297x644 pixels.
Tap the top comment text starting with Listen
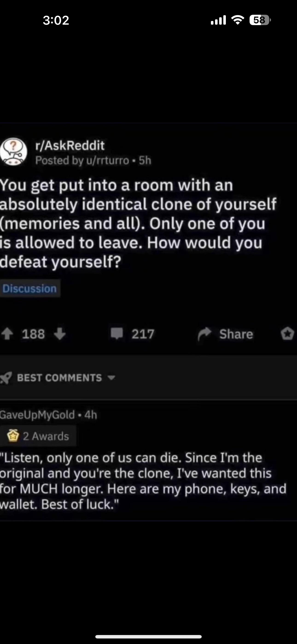143,481
